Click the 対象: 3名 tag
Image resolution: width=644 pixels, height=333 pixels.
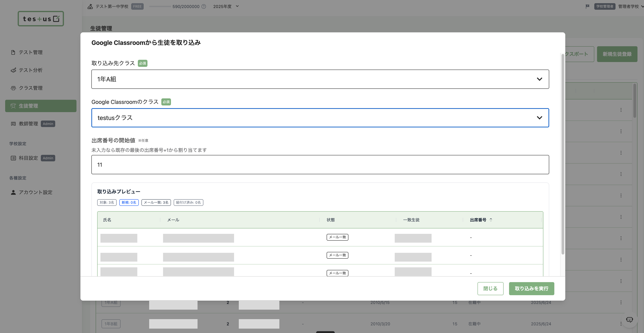(x=107, y=202)
